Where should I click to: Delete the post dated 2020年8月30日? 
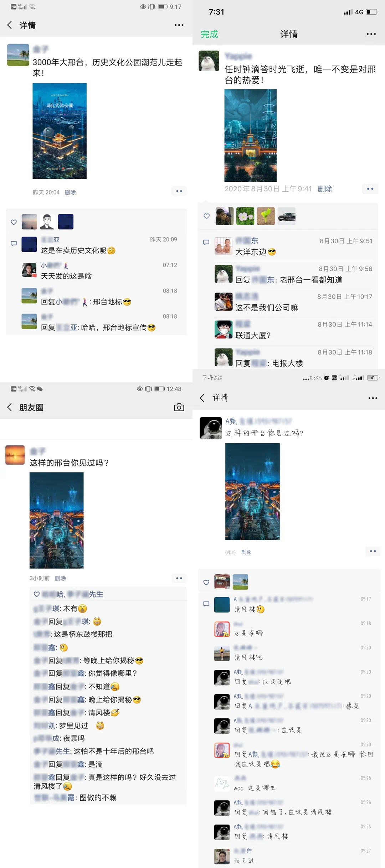pyautogui.click(x=324, y=189)
